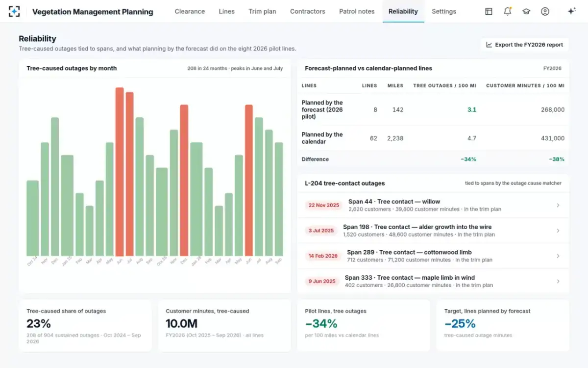Expand the Span 198 alder outage chevron
This screenshot has width=588, height=368.
point(558,231)
